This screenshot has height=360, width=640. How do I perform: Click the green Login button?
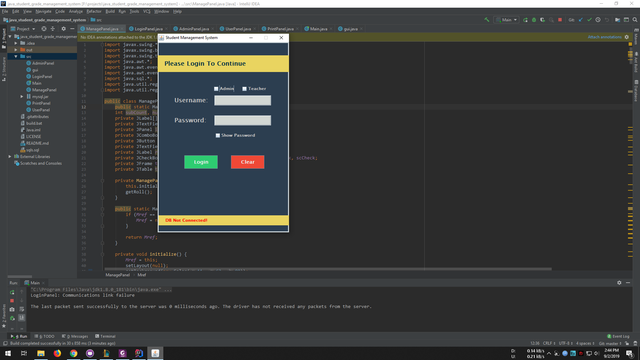click(201, 162)
